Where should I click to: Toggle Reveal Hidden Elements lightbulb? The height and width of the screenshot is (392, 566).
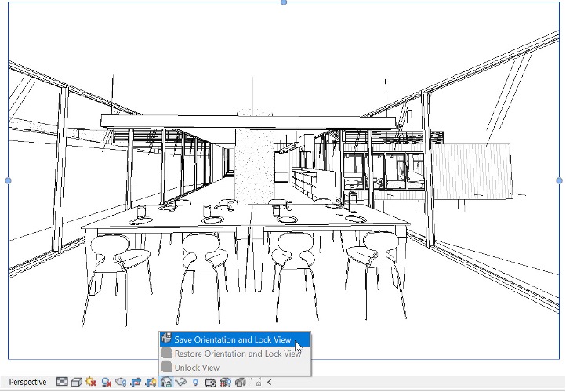195,382
